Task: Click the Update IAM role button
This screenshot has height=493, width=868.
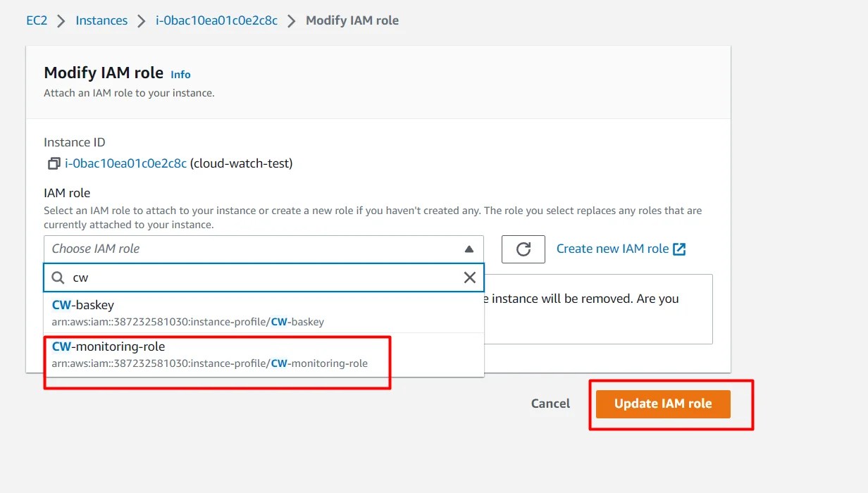Action: click(662, 404)
